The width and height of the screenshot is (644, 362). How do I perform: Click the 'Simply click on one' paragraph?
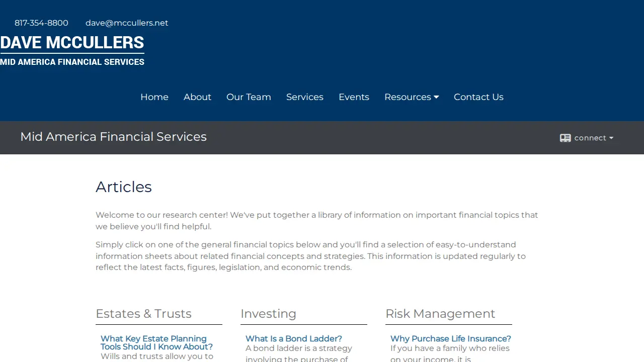point(310,256)
